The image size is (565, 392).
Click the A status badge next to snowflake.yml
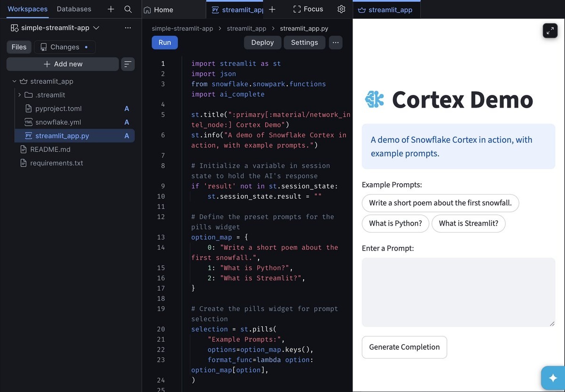point(126,122)
